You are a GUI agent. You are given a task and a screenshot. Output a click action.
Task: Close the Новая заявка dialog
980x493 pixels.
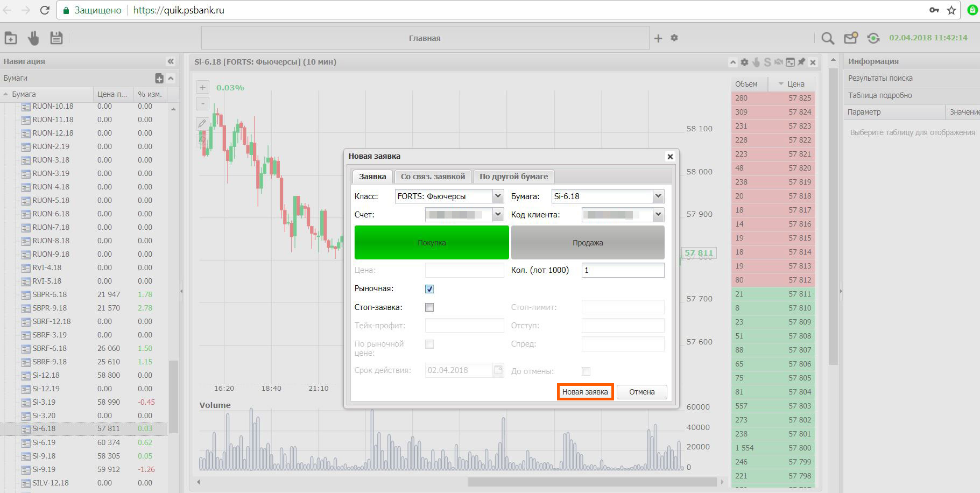(670, 157)
